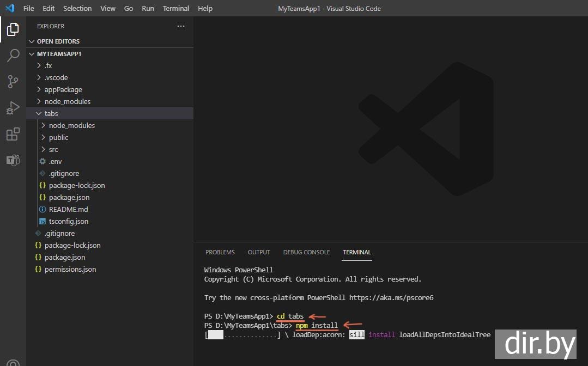This screenshot has height=366, width=588.
Task: Open permissions.json file
Action: pos(70,269)
